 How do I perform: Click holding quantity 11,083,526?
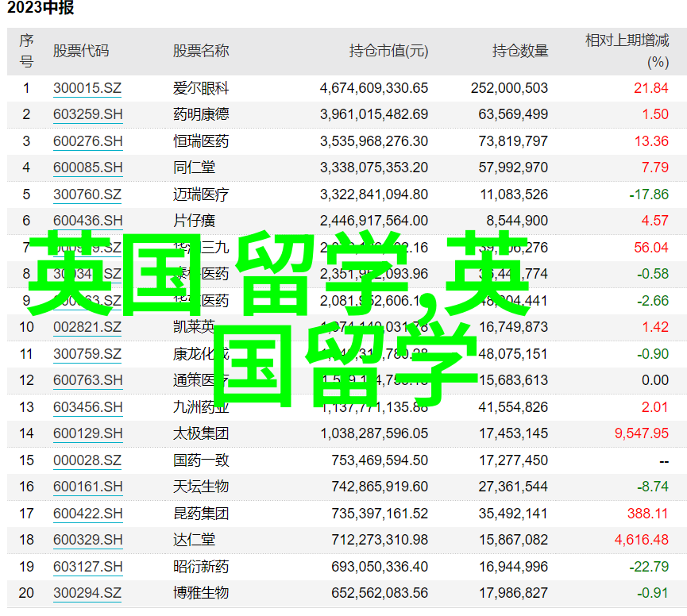pos(514,194)
